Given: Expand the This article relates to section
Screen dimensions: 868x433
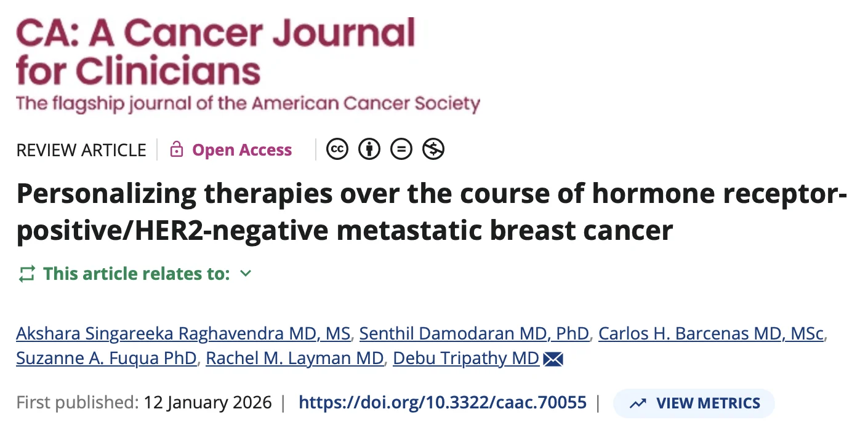Looking at the screenshot, I should pos(139,274).
